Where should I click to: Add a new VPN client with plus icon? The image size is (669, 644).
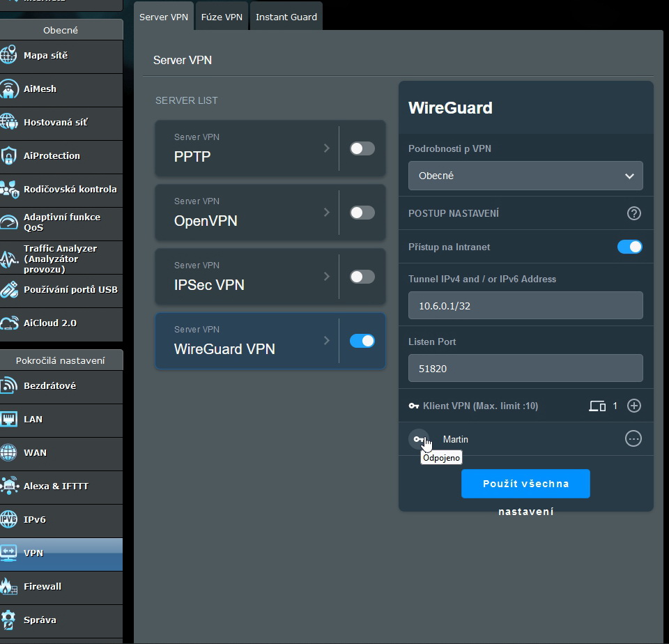[x=633, y=406]
